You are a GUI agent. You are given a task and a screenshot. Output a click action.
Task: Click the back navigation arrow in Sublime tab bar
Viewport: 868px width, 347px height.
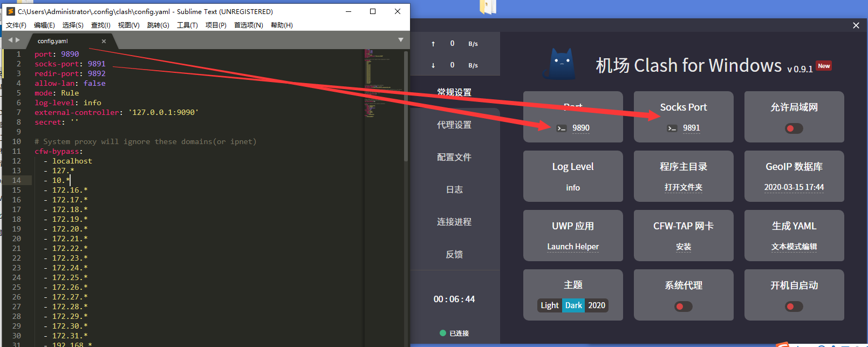[10, 40]
